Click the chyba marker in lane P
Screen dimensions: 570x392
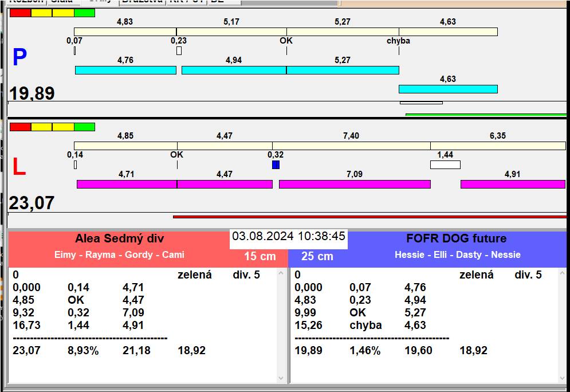(399, 50)
